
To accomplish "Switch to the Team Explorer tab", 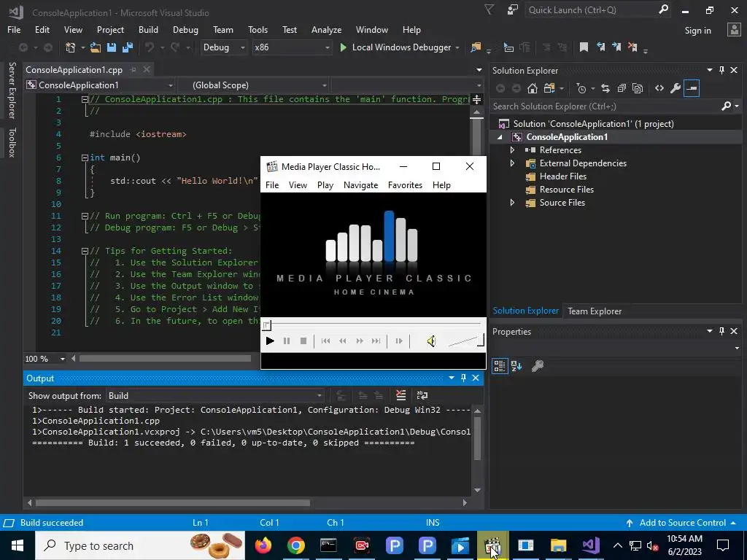I will click(595, 311).
